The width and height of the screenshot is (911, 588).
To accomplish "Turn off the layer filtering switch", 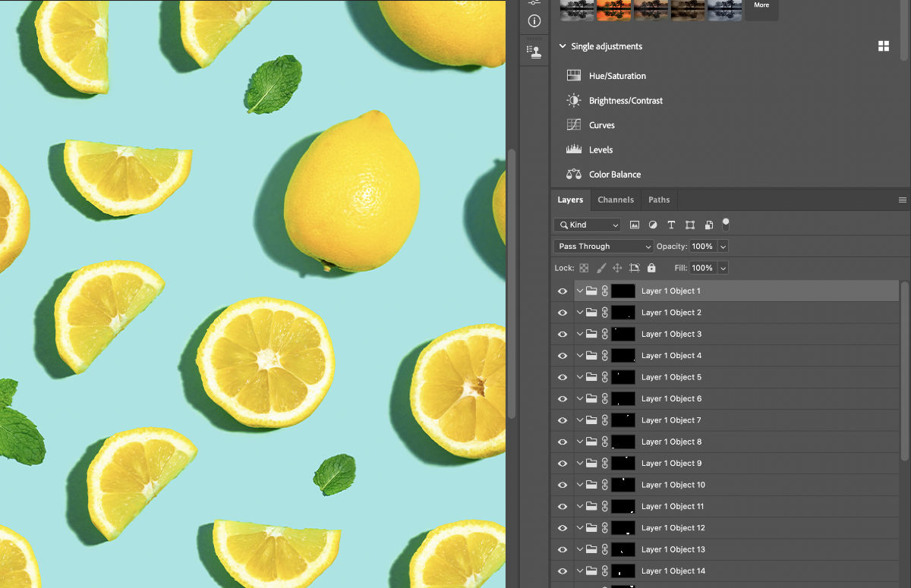I will pyautogui.click(x=726, y=225).
